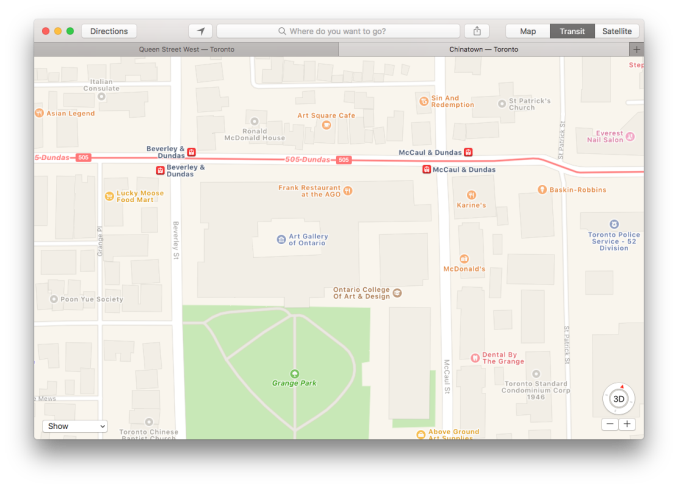Click Ontario College Of Art & Design marker

pos(397,293)
